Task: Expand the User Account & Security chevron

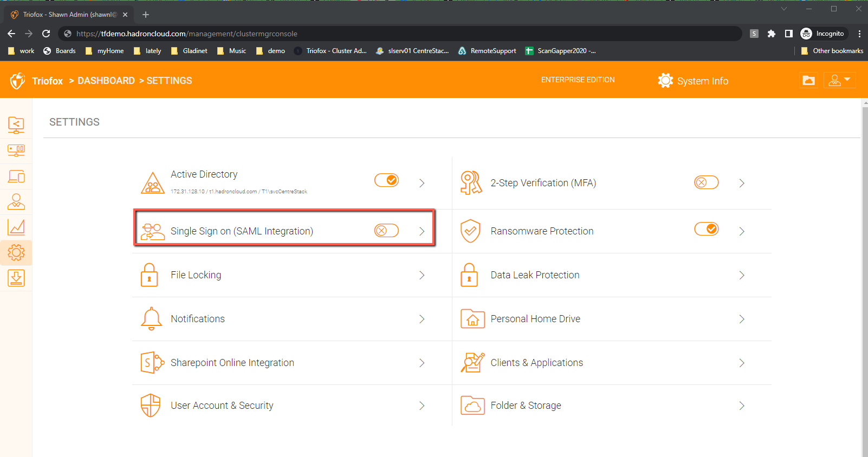Action: (422, 406)
